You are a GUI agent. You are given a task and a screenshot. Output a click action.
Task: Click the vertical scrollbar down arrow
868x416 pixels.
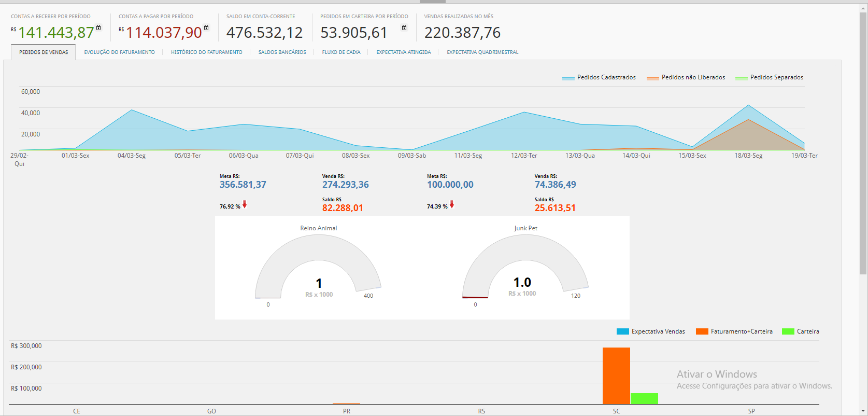click(x=863, y=411)
